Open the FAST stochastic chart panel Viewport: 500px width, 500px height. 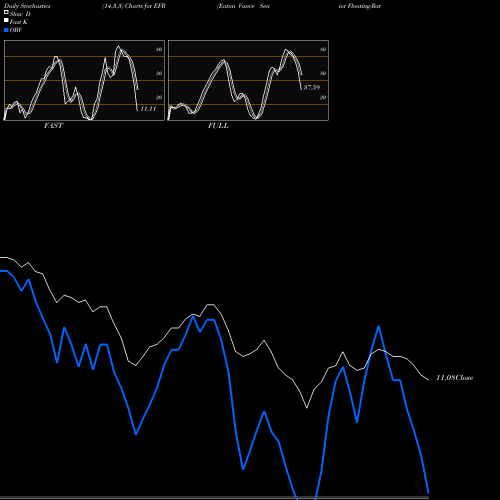click(84, 80)
